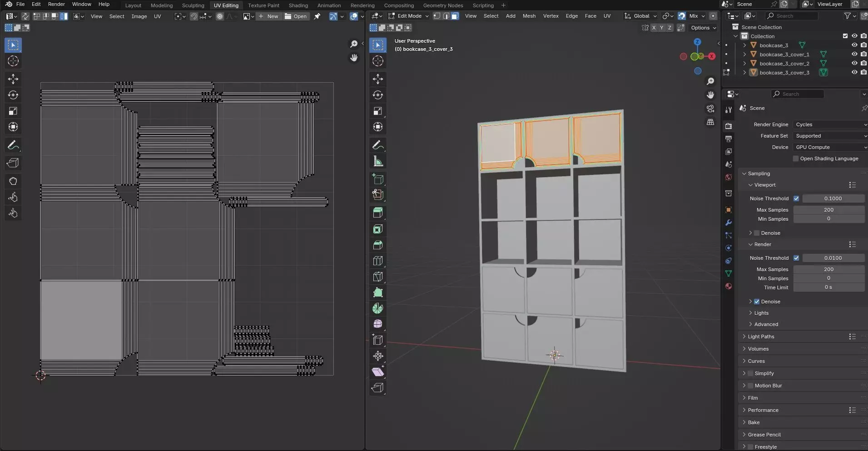Select the Knife tool
The width and height of the screenshot is (868, 451).
click(x=378, y=277)
